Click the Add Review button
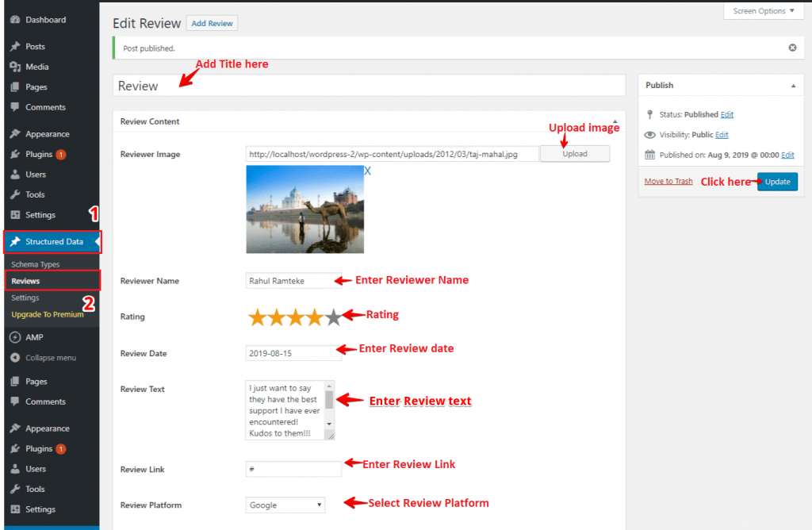The width and height of the screenshot is (812, 530). pyautogui.click(x=212, y=23)
